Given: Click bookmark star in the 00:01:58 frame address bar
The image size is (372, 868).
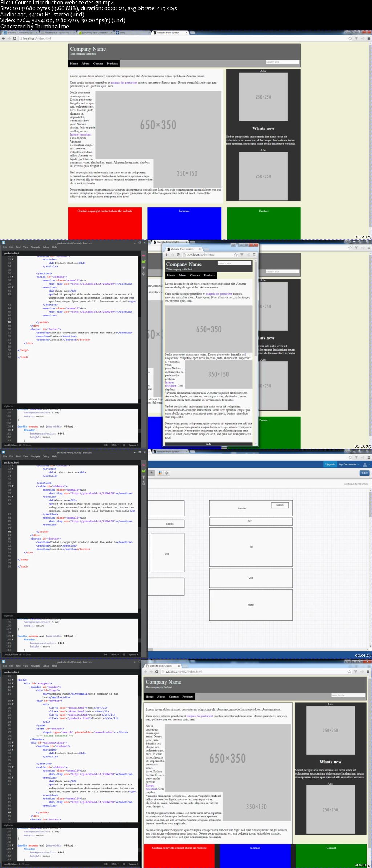Looking at the screenshot, I should (349, 672).
